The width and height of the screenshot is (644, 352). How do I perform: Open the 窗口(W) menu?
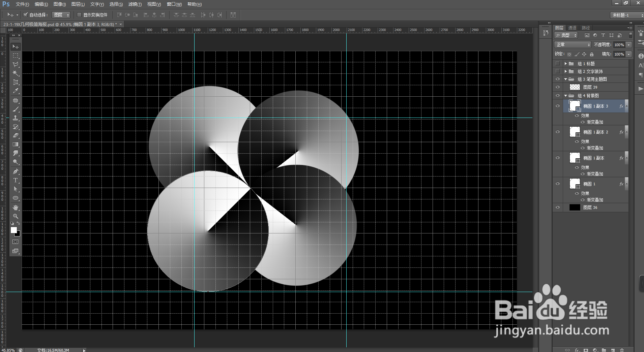pos(174,4)
